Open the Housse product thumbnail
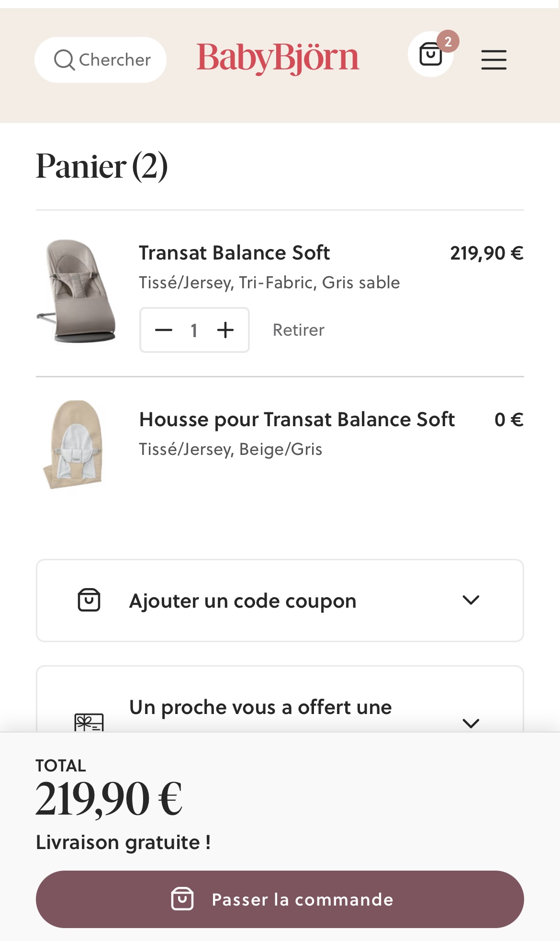This screenshot has height=941, width=560. click(74, 445)
